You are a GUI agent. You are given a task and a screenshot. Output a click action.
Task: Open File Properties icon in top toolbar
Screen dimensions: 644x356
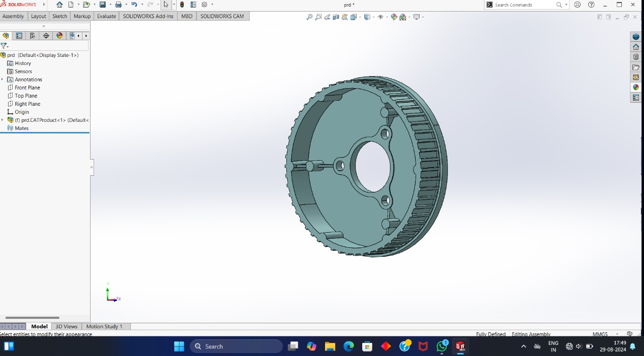click(193, 5)
